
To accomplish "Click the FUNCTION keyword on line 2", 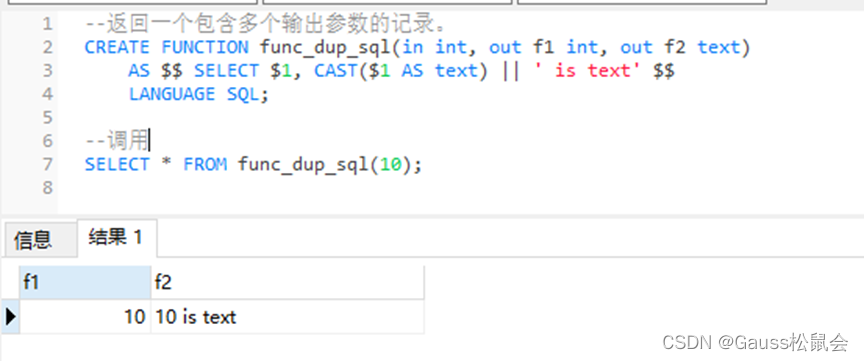I will [x=205, y=47].
